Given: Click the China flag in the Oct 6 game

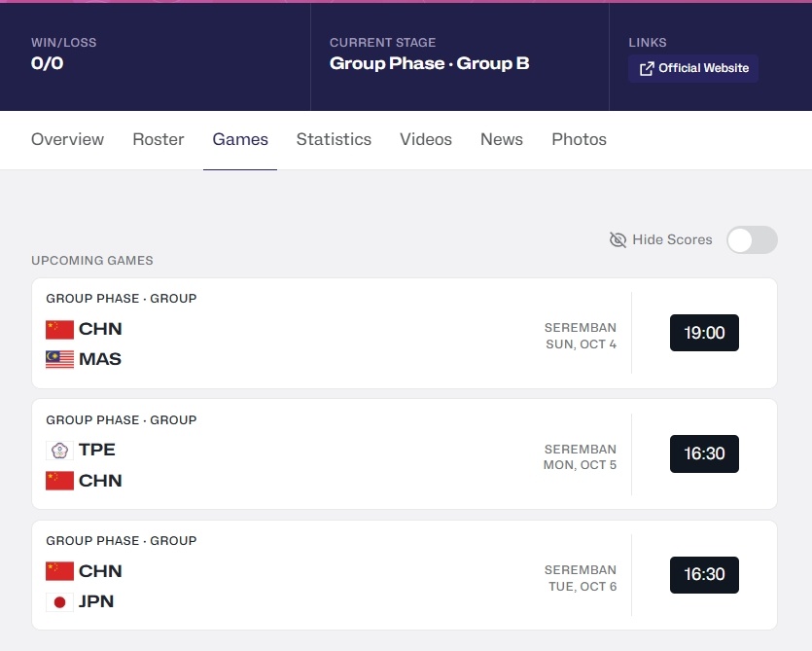Looking at the screenshot, I should pyautogui.click(x=59, y=571).
